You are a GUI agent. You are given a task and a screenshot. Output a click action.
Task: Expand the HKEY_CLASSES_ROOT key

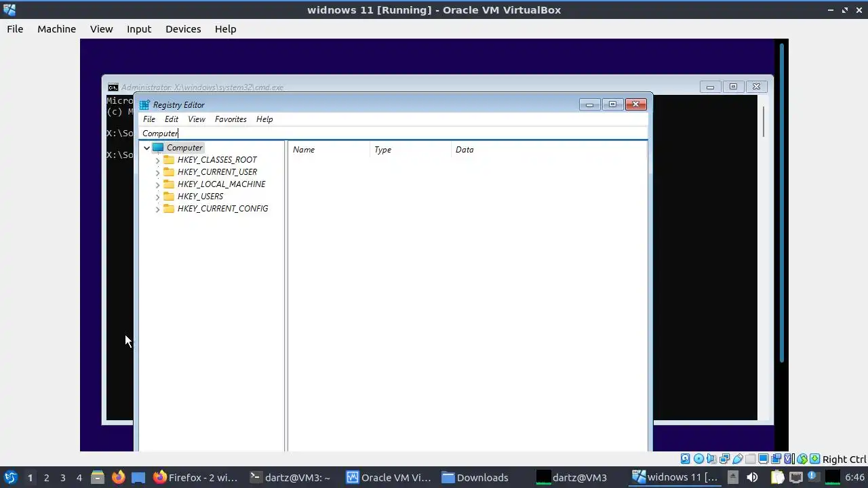click(x=157, y=160)
